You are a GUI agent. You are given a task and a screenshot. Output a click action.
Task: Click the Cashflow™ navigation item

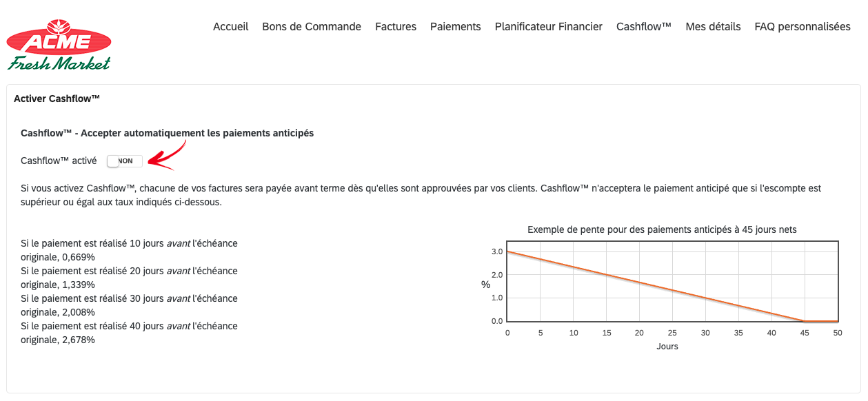point(644,27)
